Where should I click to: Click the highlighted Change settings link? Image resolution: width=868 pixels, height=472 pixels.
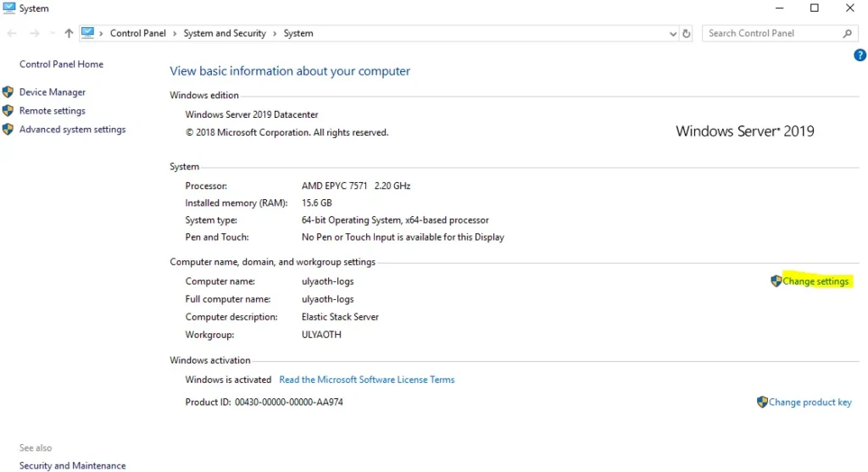pyautogui.click(x=815, y=281)
